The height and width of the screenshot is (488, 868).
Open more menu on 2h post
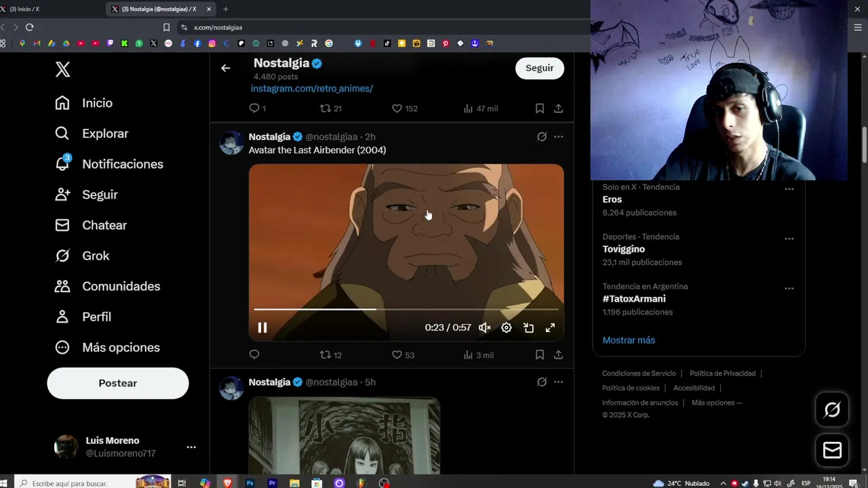pos(558,136)
